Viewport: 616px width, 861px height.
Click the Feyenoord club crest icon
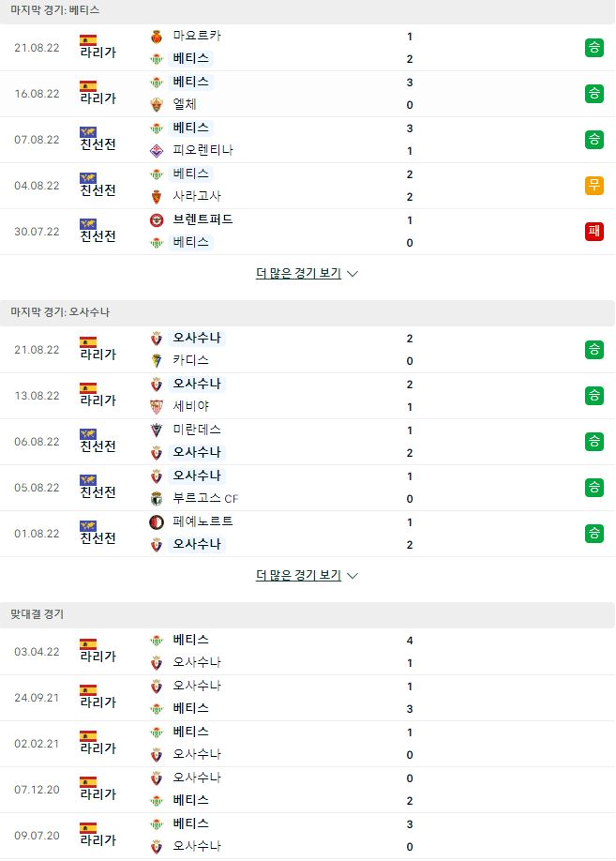[157, 522]
